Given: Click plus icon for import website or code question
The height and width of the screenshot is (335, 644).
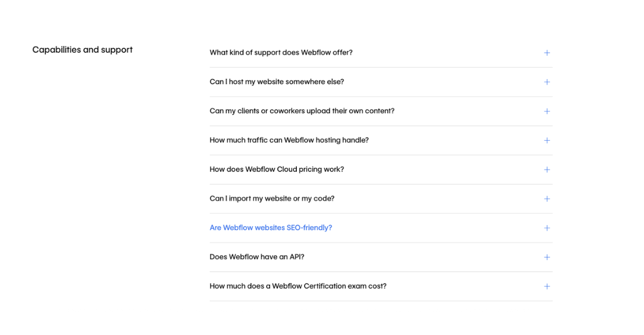Looking at the screenshot, I should (x=547, y=199).
